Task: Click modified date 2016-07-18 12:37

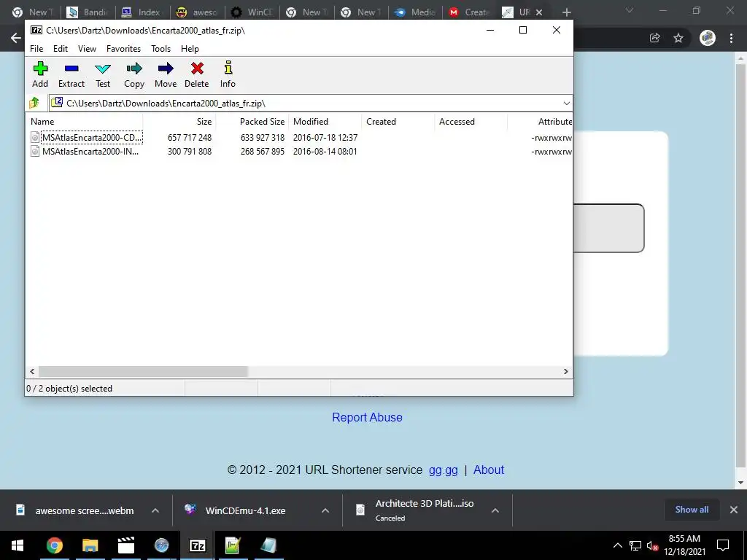Action: pos(325,138)
